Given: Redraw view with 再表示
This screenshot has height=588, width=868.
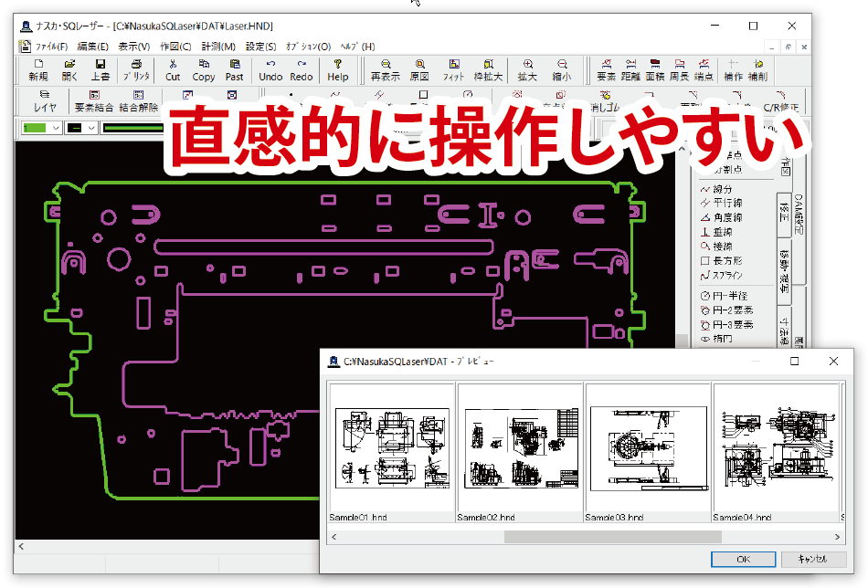Looking at the screenshot, I should coord(386,70).
